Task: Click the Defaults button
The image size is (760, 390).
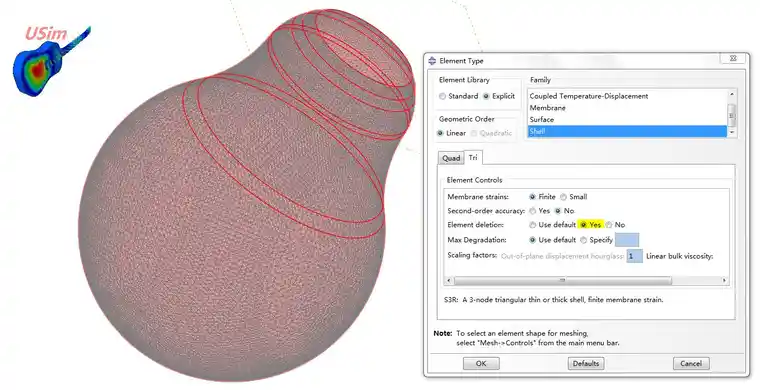Action: pos(586,363)
